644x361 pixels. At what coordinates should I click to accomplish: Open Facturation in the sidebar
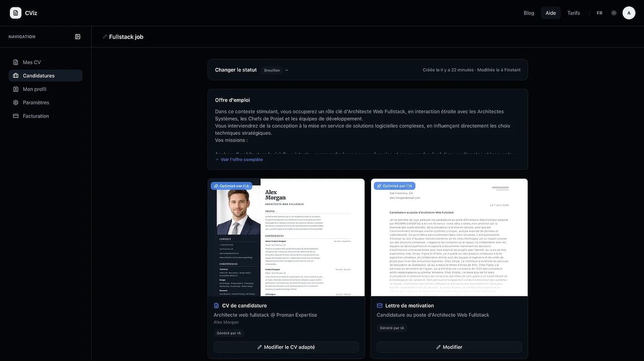pyautogui.click(x=46, y=116)
